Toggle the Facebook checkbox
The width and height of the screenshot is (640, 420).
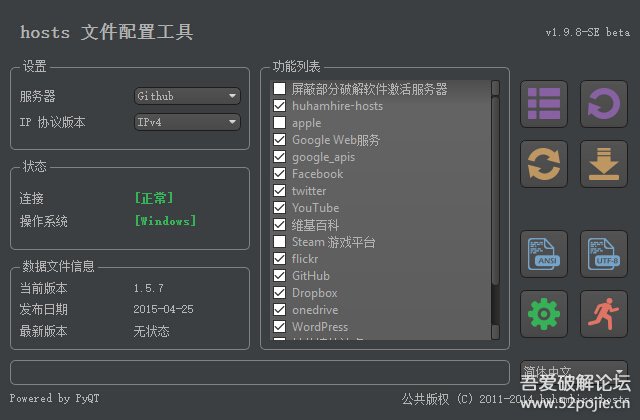[x=280, y=174]
